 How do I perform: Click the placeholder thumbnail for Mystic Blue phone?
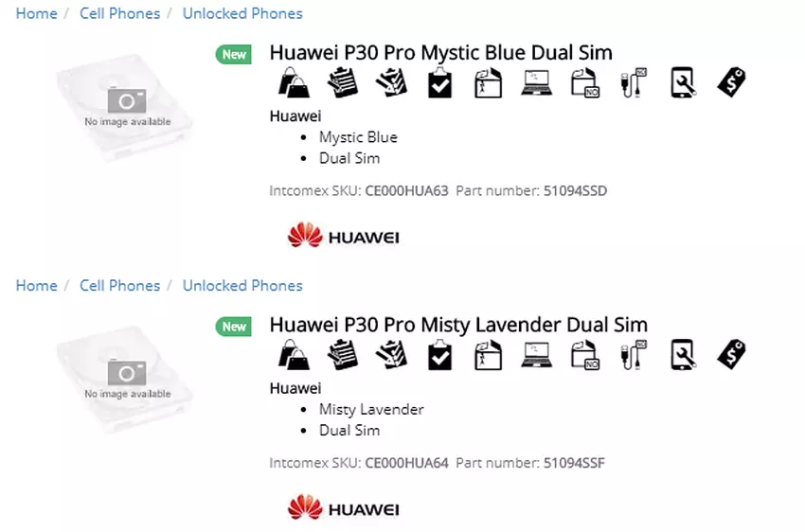tap(125, 108)
